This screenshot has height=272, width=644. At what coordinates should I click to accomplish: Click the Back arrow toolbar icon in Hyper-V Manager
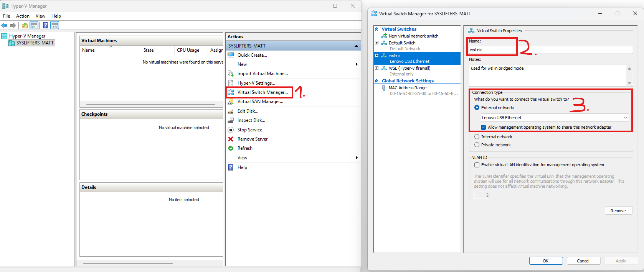click(x=4, y=25)
